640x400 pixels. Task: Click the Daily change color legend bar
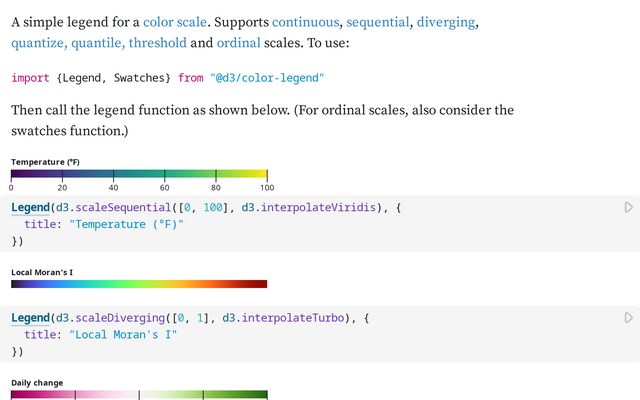(x=139, y=395)
